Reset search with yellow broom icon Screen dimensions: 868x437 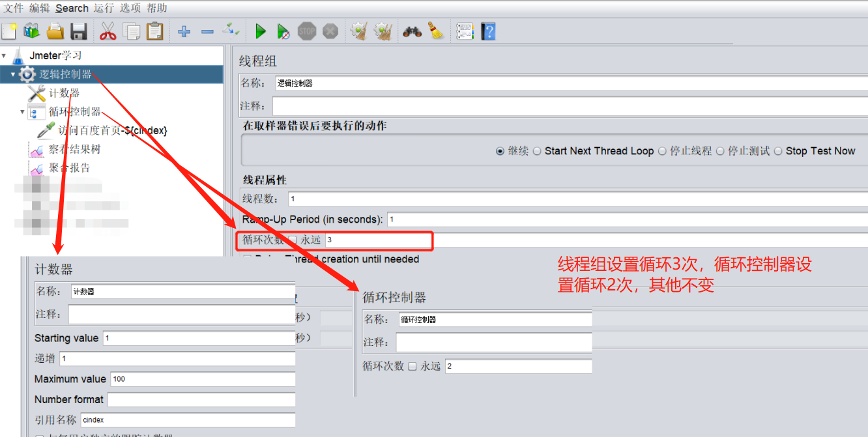435,31
